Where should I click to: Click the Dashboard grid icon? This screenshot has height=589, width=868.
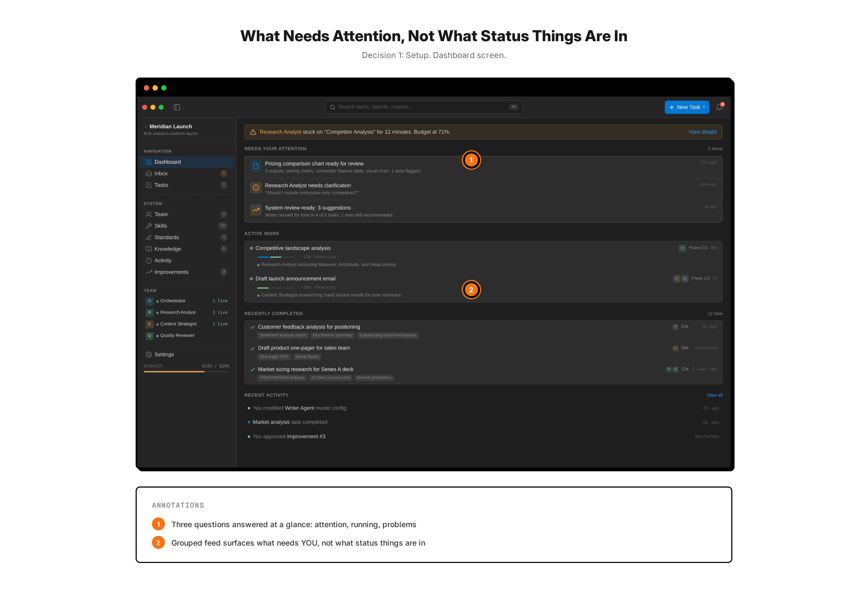[x=149, y=162]
